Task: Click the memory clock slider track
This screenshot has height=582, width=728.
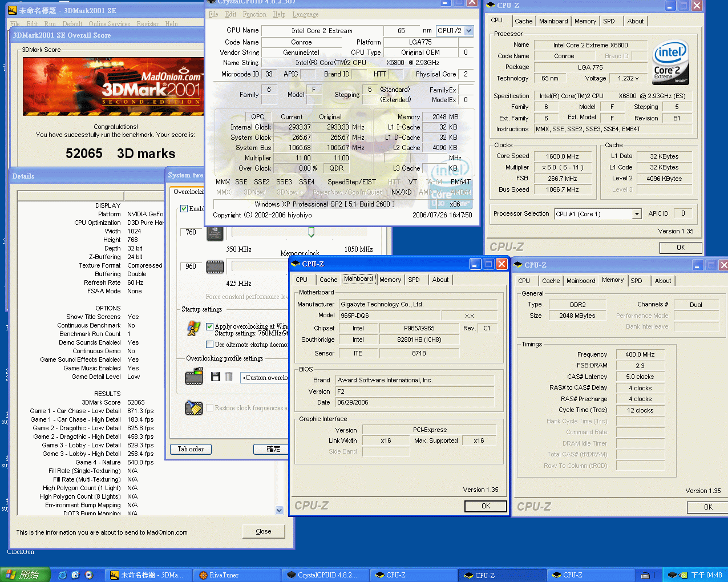Action: pos(260,266)
